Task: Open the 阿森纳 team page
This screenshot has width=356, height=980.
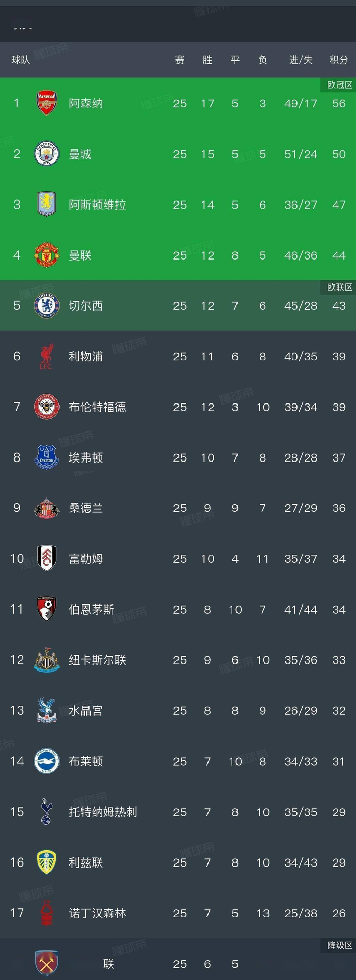Action: [x=85, y=103]
